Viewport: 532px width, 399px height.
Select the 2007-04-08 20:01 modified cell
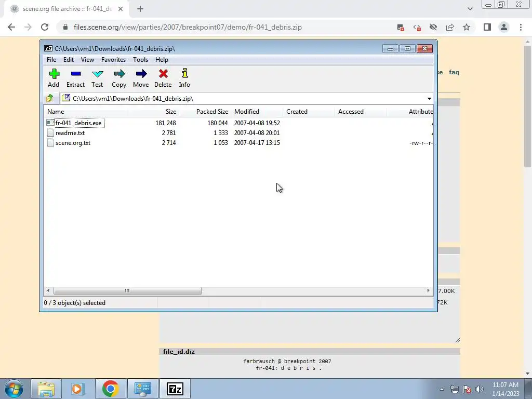257,132
